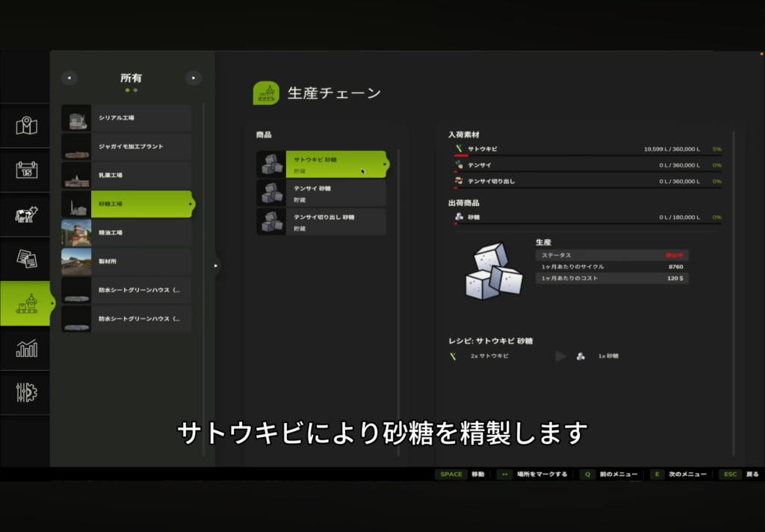Select シリアル工場 in the owned list
765x532 pixels.
126,118
